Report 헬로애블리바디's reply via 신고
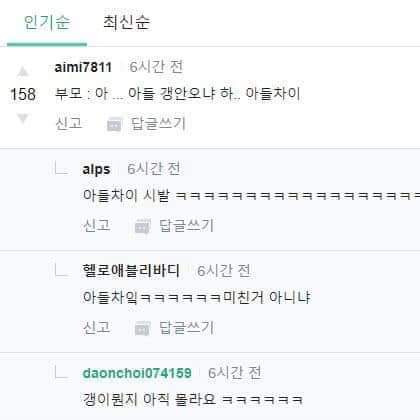The image size is (420, 420). pos(97,327)
